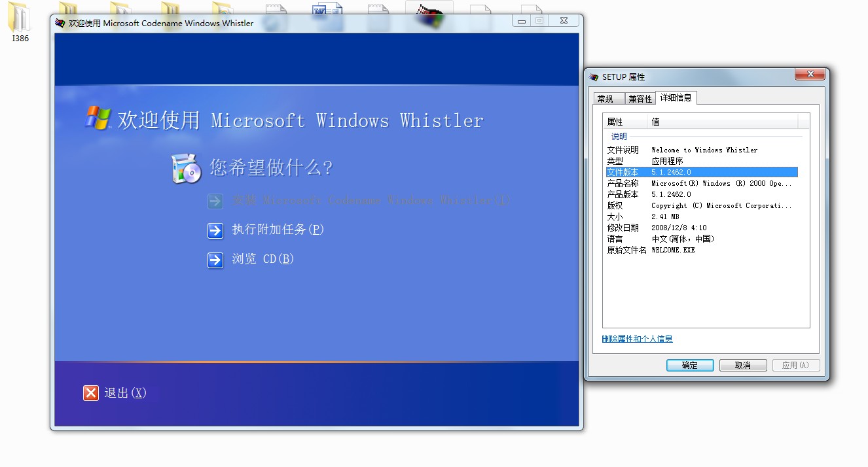Open the 删除属性和个人信息 link
868x467 pixels.
tap(637, 339)
